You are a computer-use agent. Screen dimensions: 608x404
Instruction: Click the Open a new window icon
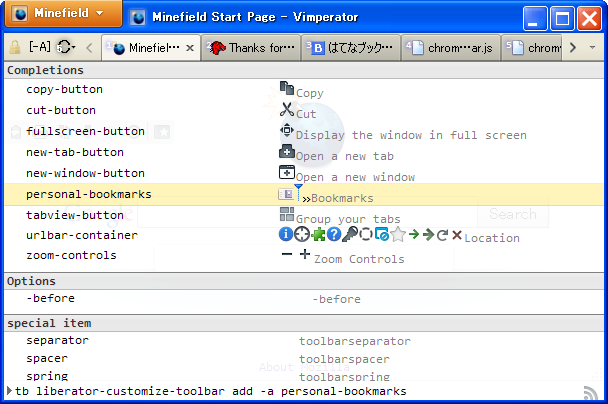(287, 172)
